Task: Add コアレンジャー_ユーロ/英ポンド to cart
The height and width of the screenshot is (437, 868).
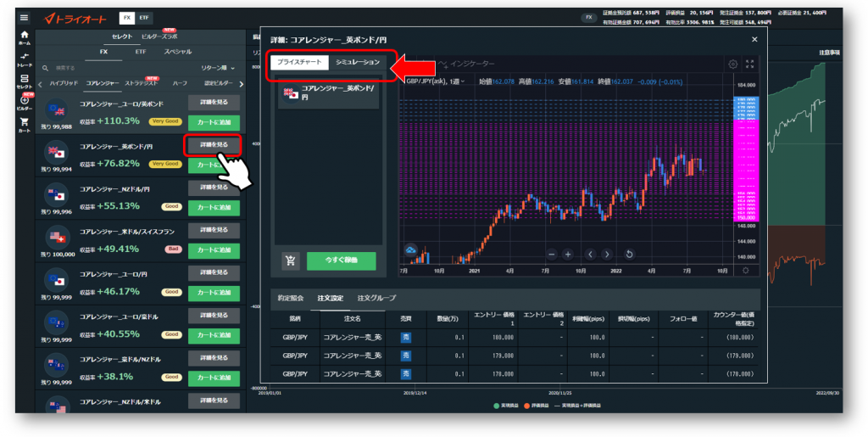Action: pos(214,122)
